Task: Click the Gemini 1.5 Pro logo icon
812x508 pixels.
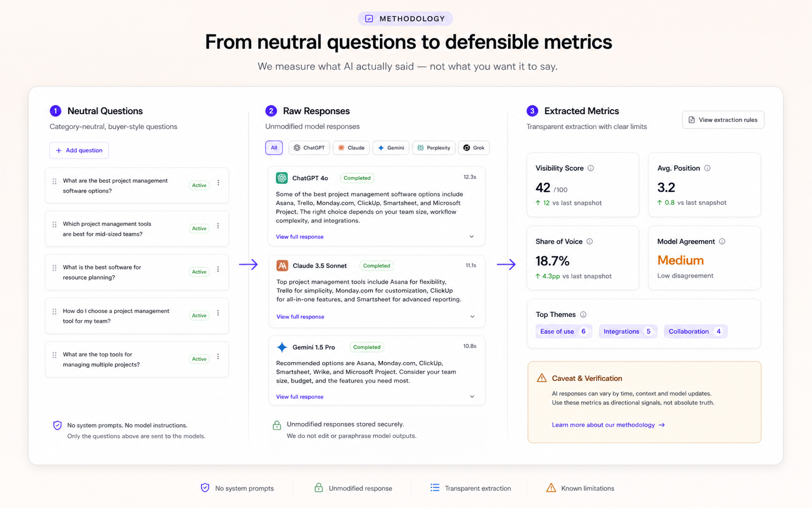Action: (x=282, y=347)
